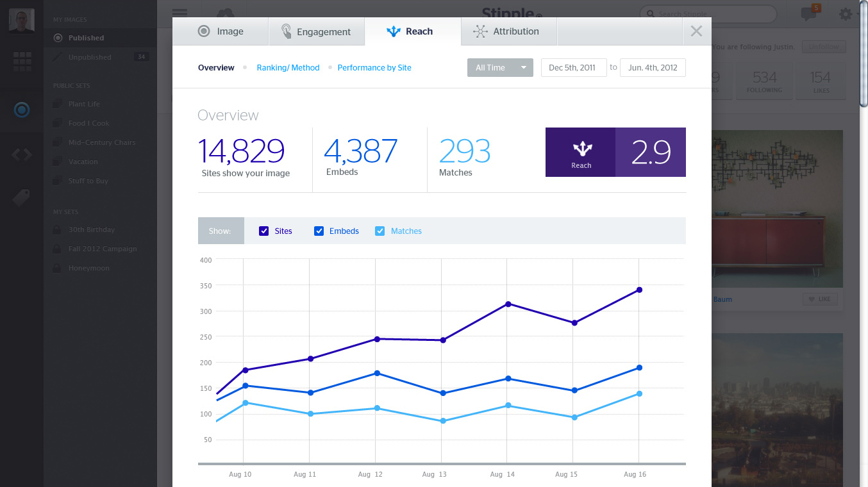Image resolution: width=868 pixels, height=487 pixels.
Task: Click the price tag icon in sidebar
Action: coord(22,199)
